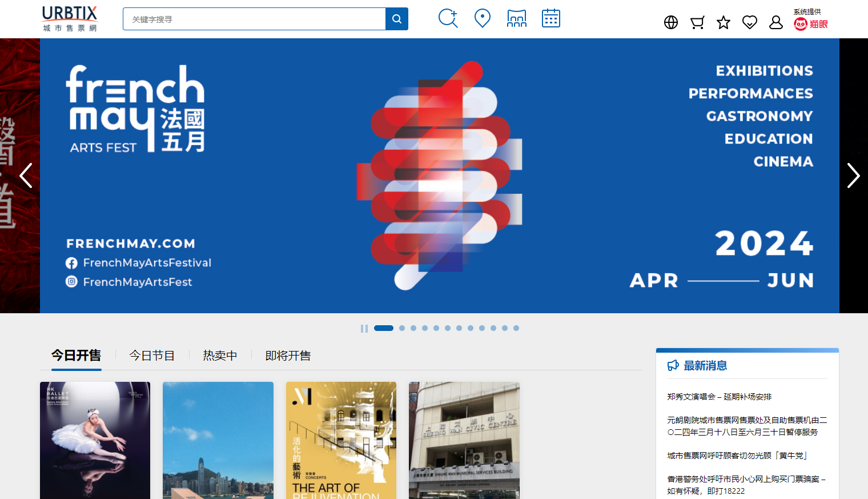
Task: Open news warning about 黄牛党
Action: (738, 456)
